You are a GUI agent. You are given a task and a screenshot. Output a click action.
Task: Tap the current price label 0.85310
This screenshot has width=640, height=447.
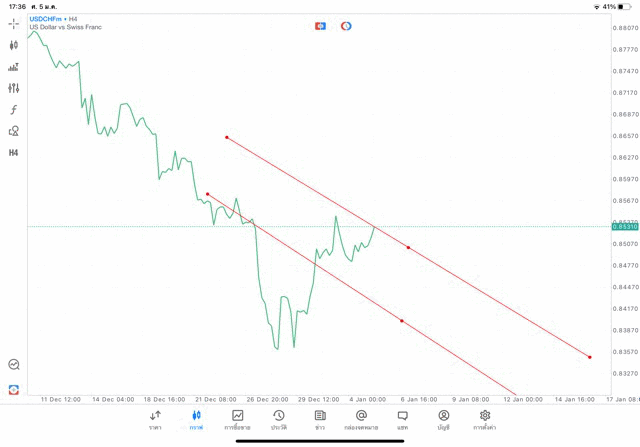[625, 227]
